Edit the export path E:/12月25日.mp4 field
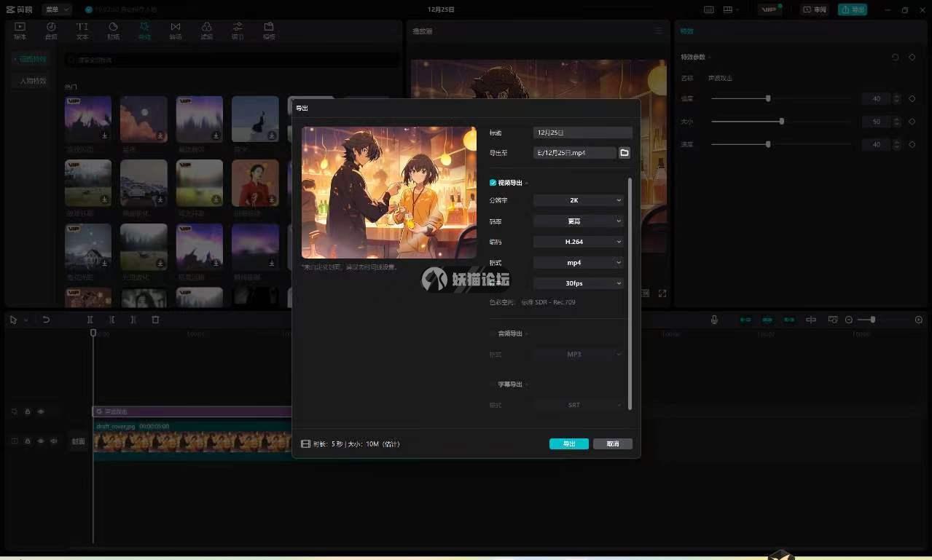Image resolution: width=932 pixels, height=560 pixels. 574,153
